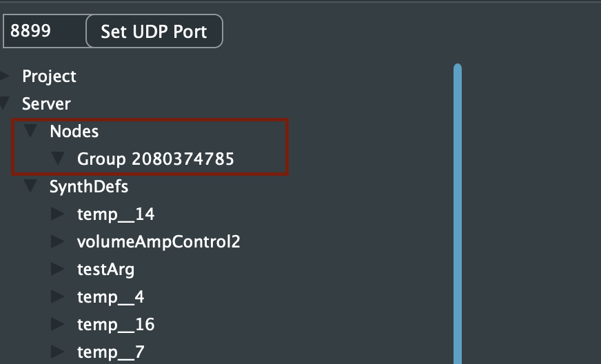
Task: Select the Project item label
Action: pyautogui.click(x=49, y=76)
